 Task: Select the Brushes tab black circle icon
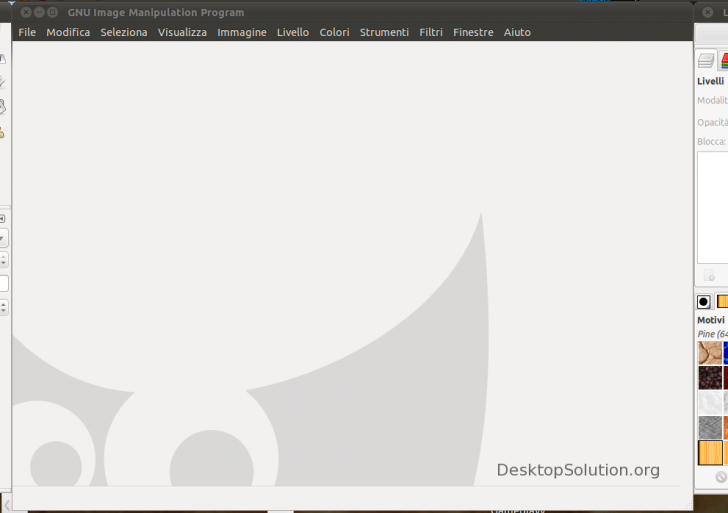704,301
